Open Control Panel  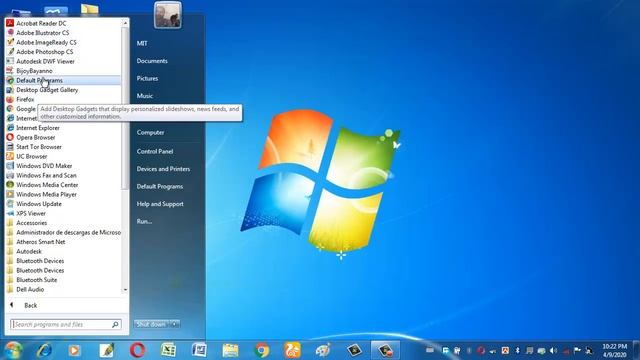pyautogui.click(x=155, y=151)
